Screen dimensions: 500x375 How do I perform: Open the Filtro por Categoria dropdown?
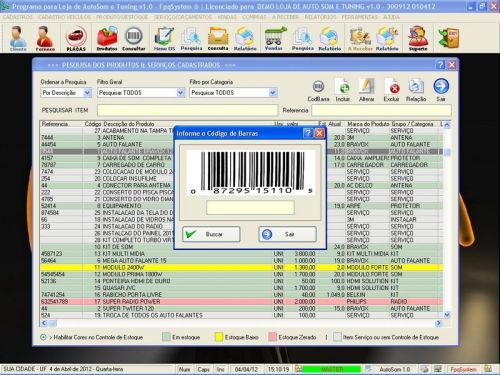(273, 93)
